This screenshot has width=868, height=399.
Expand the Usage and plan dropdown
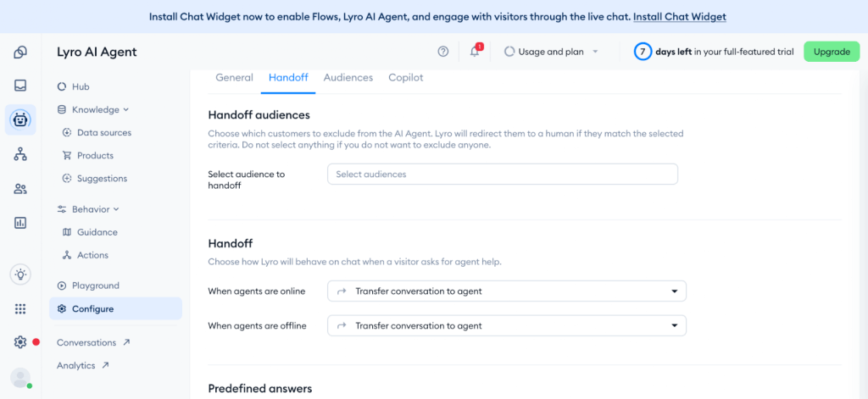click(551, 52)
